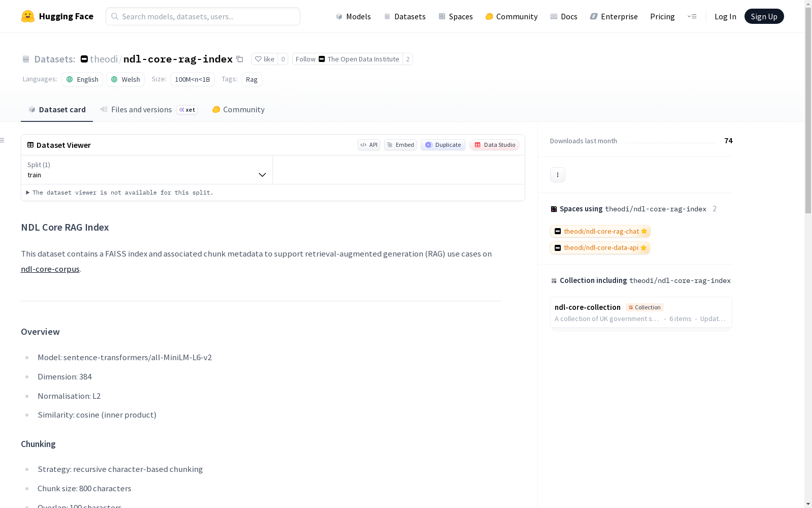Click the follower count number 2

click(x=408, y=59)
